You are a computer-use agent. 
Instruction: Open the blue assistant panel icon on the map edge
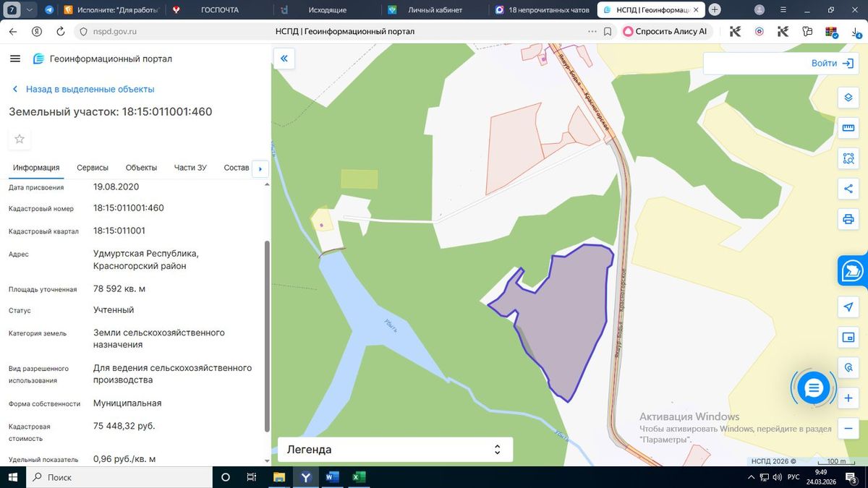[853, 270]
